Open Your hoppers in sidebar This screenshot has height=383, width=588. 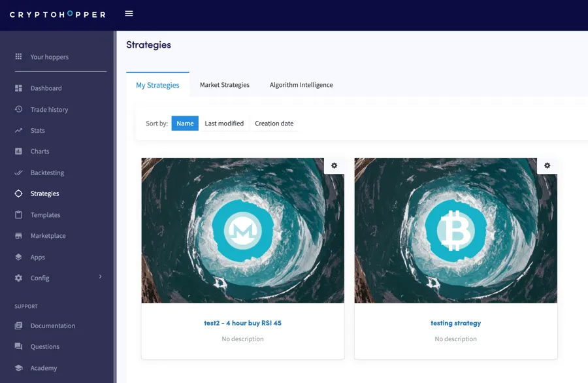pos(50,57)
